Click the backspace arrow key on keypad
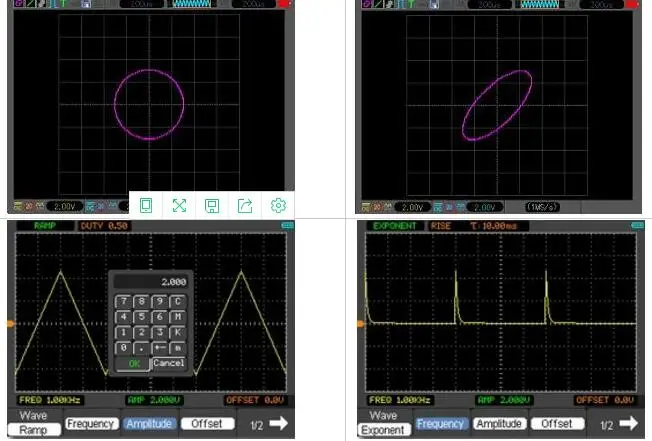The image size is (652, 441). click(160, 347)
